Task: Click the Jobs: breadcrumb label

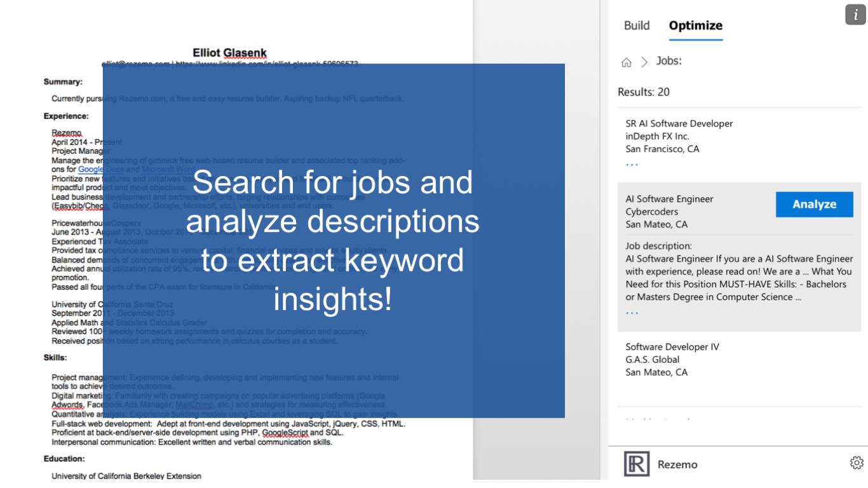Action: click(x=668, y=61)
